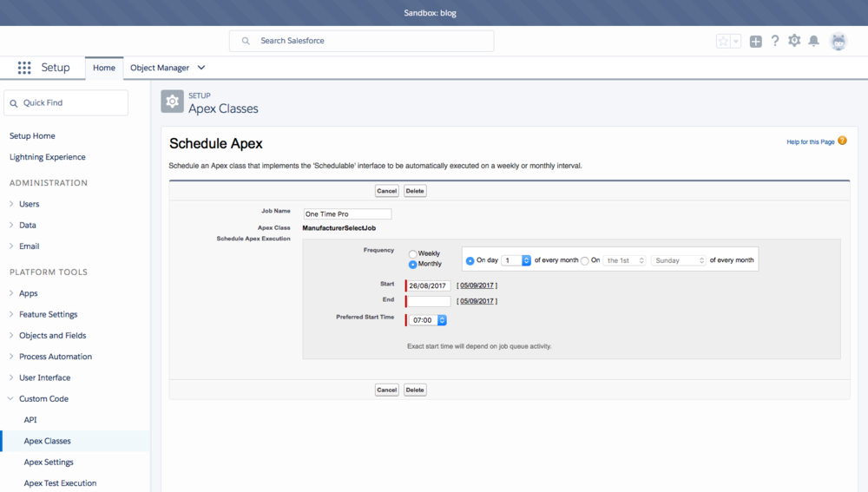Click the Help question mark icon
This screenshot has width=868, height=492.
[775, 41]
